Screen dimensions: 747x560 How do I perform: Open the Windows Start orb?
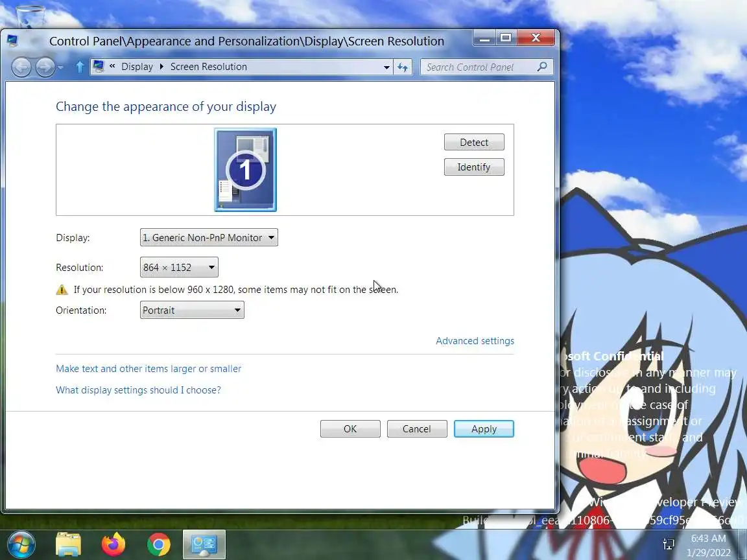click(21, 544)
